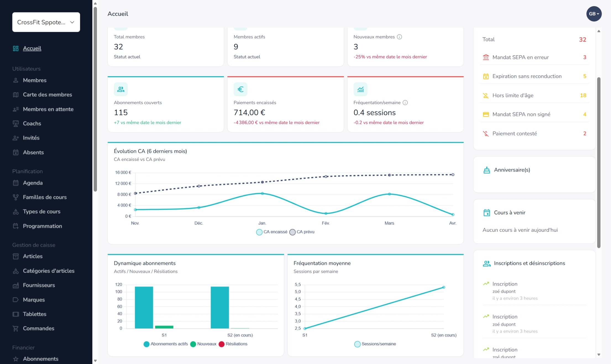Open the Mandat SEPA non signé alert row
611x364 pixels.
pos(534,114)
